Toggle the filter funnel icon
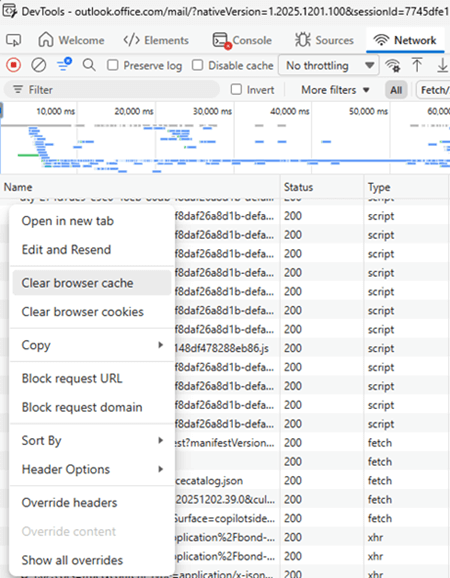450x578 pixels. 64,65
